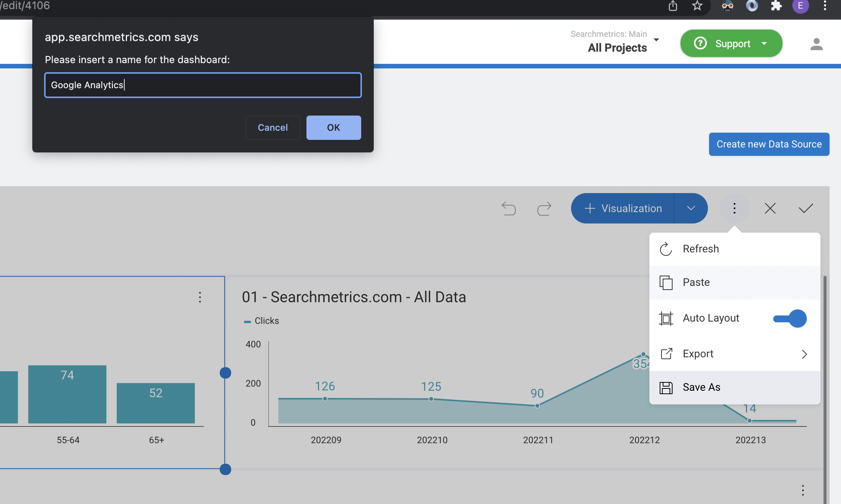Select Auto Layout menu entry
The height and width of the screenshot is (504, 841).
735,318
